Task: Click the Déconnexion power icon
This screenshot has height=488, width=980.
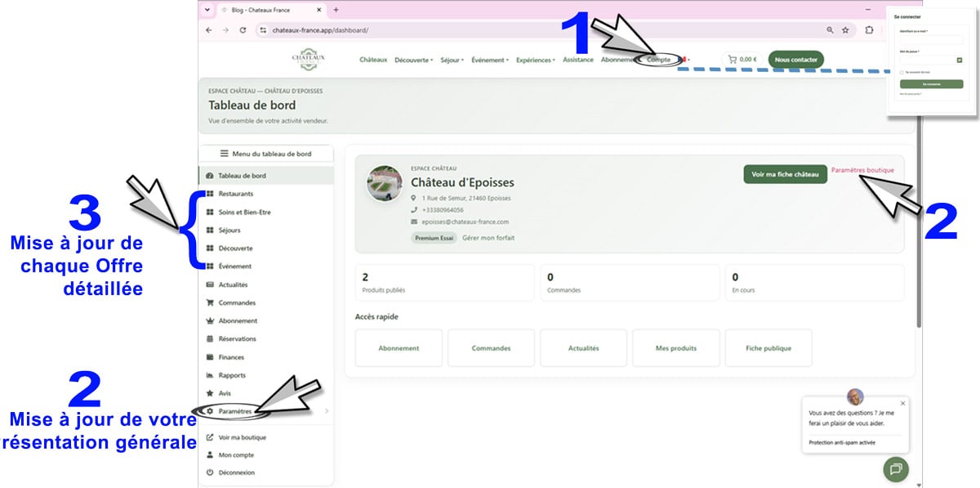Action: [x=210, y=472]
